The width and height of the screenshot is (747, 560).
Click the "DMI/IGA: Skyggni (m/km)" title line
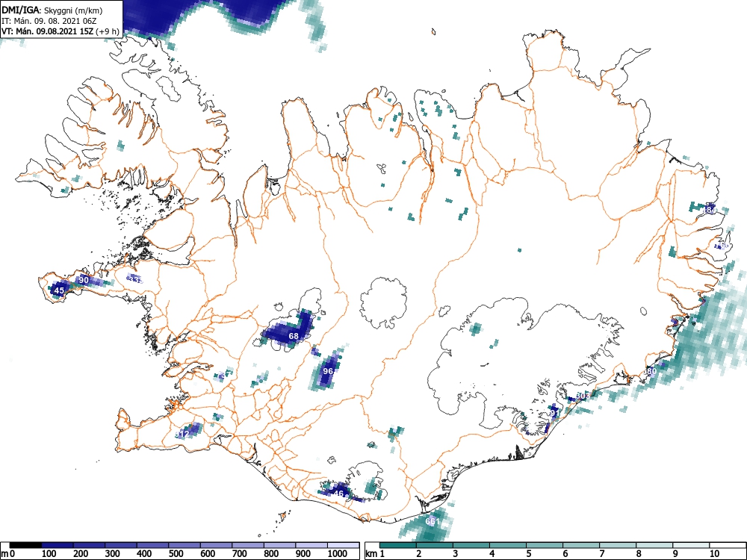pos(52,10)
